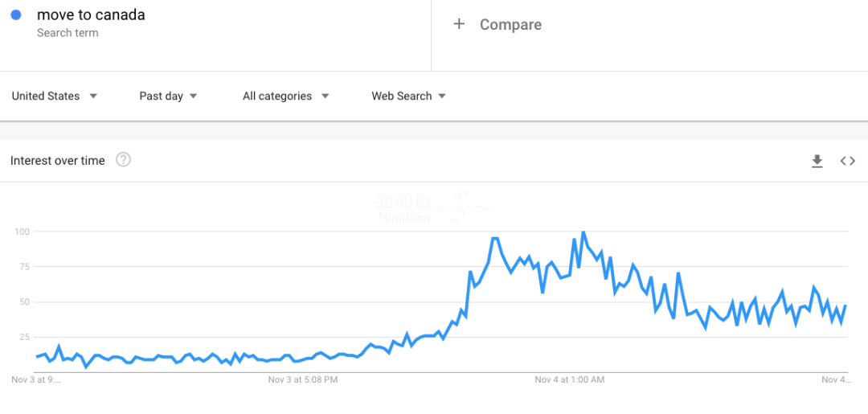Click the Nov 4 at 1:00 AM axis label
Screen dimensions: 868x414
click(x=569, y=379)
